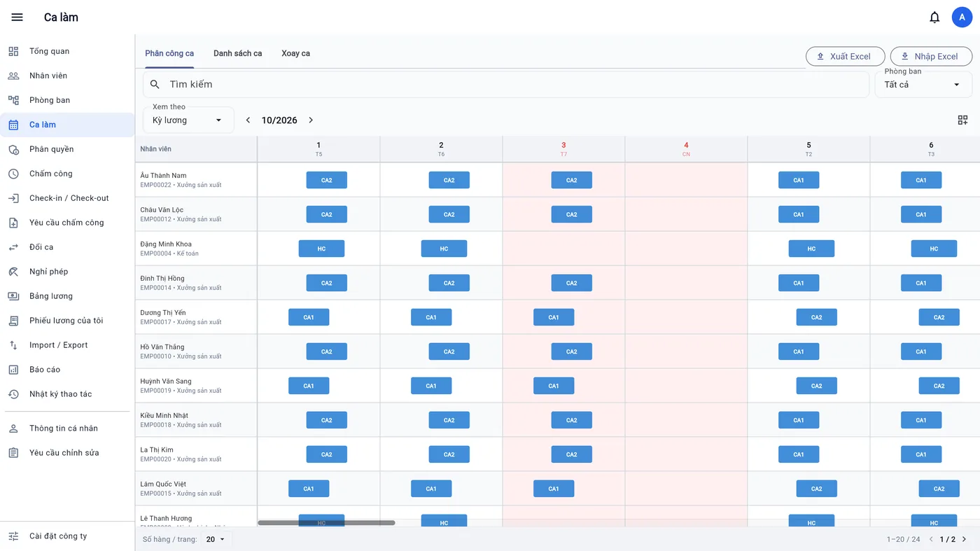Open Cài đặt công ty settings
The width and height of the screenshot is (980, 551).
pyautogui.click(x=67, y=536)
